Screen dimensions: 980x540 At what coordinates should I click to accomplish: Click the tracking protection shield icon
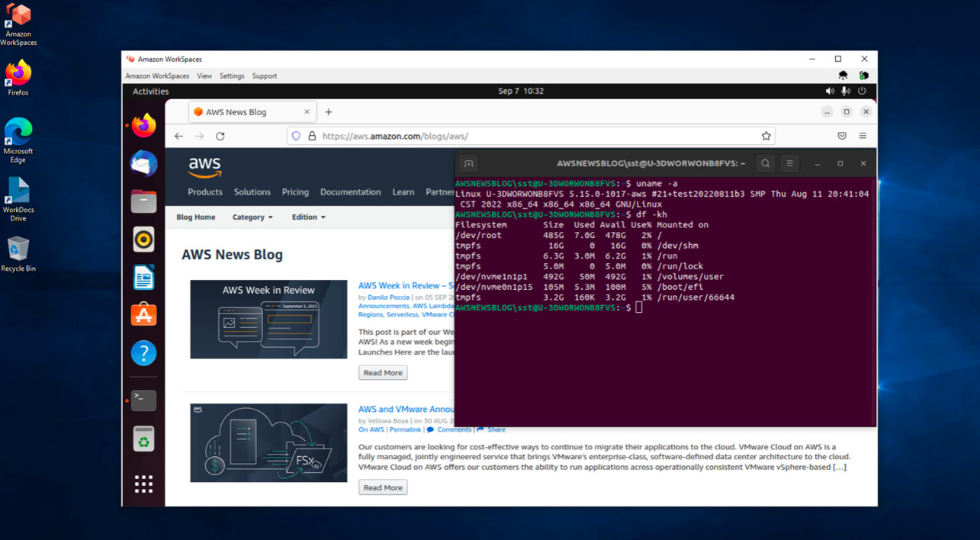[296, 136]
